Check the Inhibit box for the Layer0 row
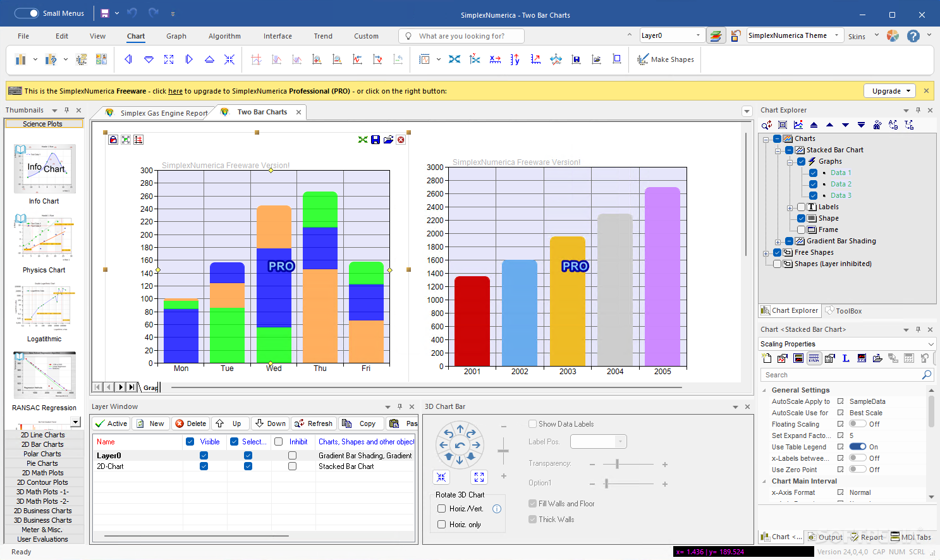940x560 pixels. [292, 455]
